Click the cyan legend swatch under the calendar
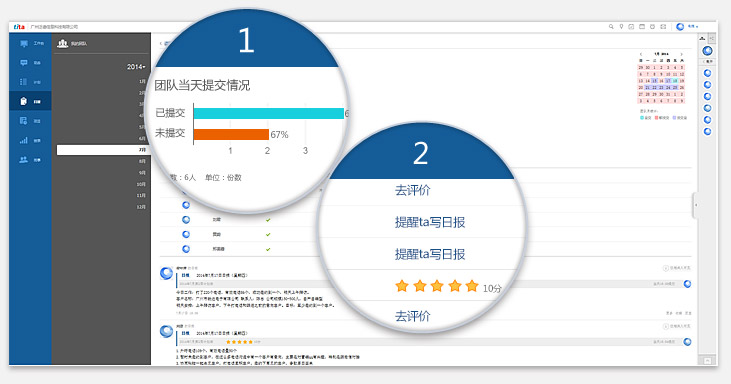Screen dimensions: 731x384 (x=642, y=118)
